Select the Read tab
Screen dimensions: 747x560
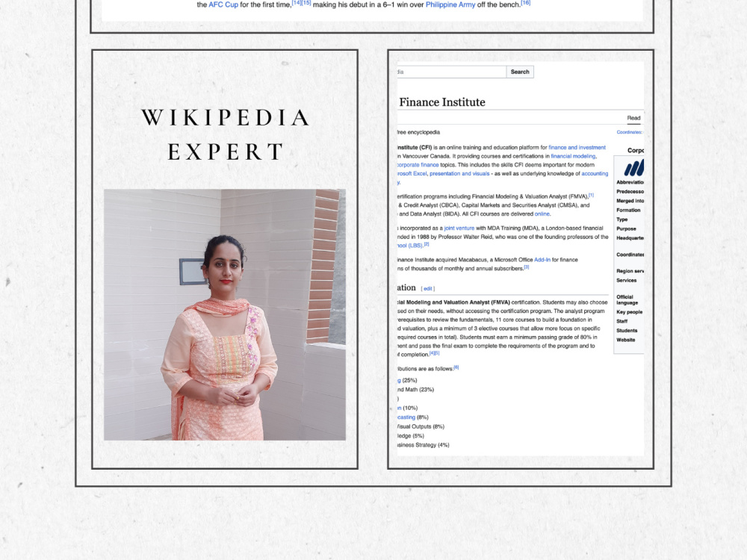point(633,118)
